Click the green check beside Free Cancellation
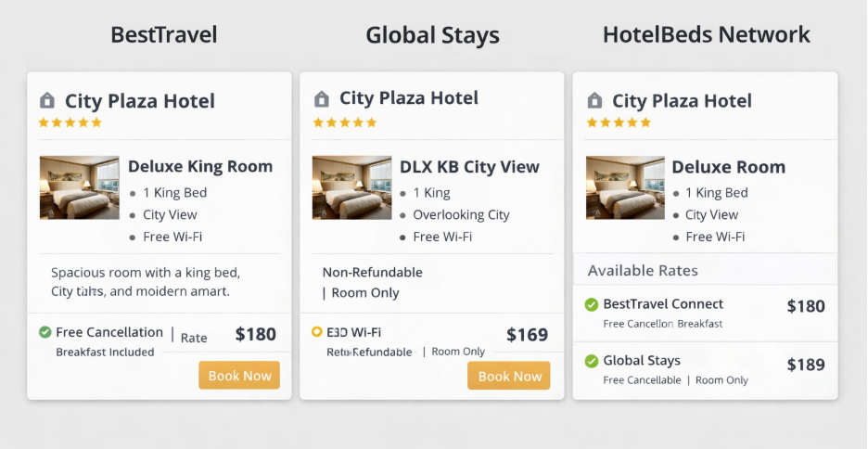The image size is (868, 449). click(45, 332)
